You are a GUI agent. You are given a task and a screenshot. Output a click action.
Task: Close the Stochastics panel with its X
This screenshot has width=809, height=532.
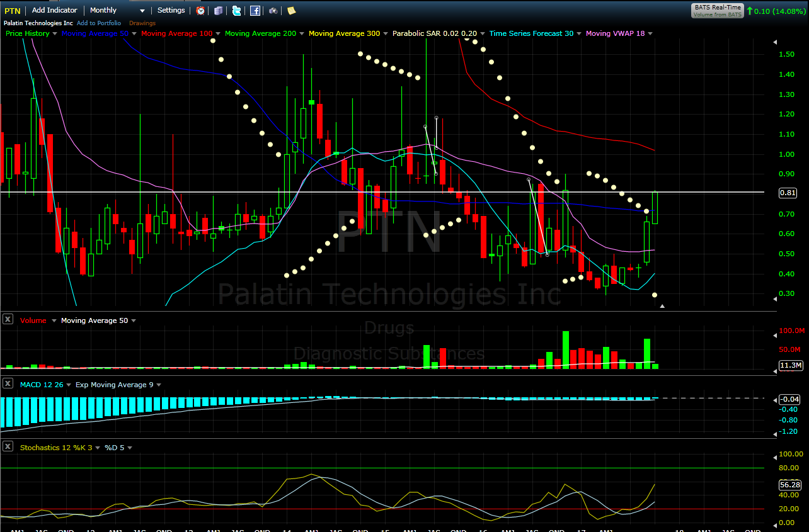[x=8, y=446]
